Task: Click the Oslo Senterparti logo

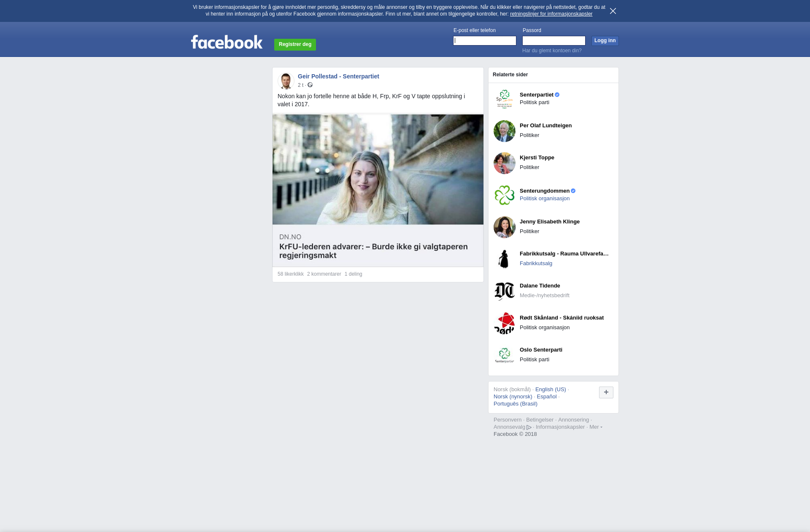Action: pos(505,355)
